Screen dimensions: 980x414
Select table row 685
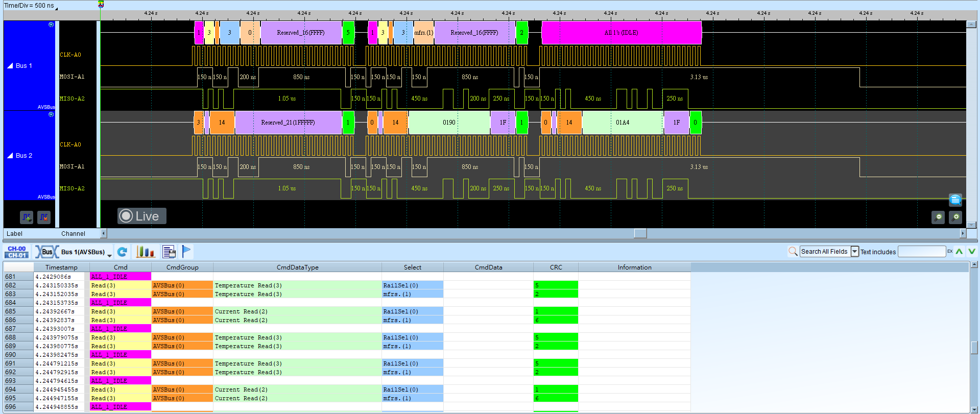[x=347, y=311]
